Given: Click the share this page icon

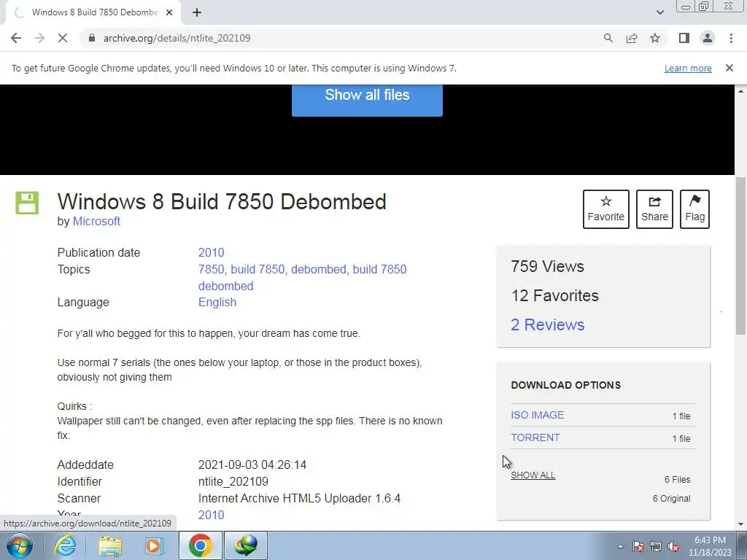Looking at the screenshot, I should pos(632,38).
